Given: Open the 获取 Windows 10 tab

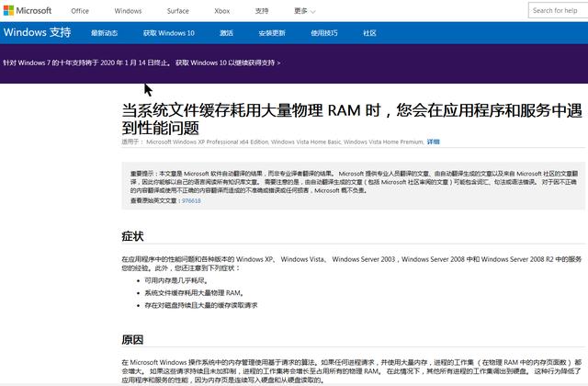Looking at the screenshot, I should [x=169, y=33].
